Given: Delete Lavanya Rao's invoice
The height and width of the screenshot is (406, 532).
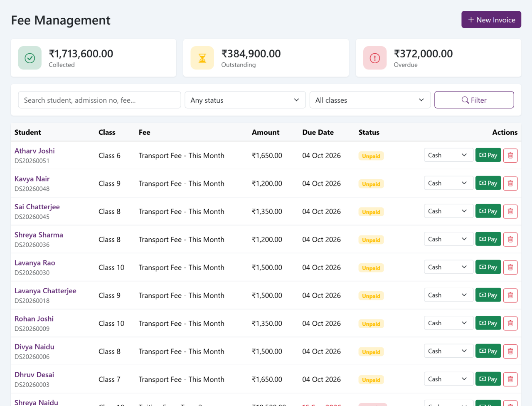Looking at the screenshot, I should click(510, 267).
